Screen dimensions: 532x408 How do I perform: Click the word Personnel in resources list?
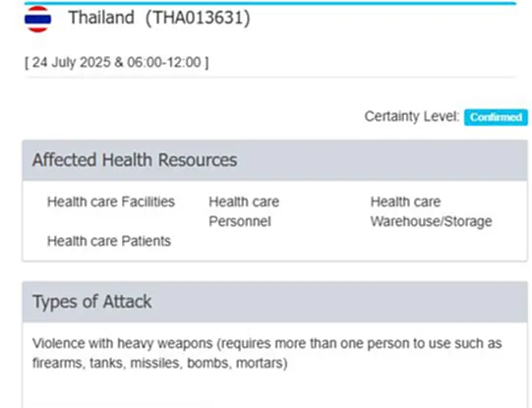tap(240, 221)
